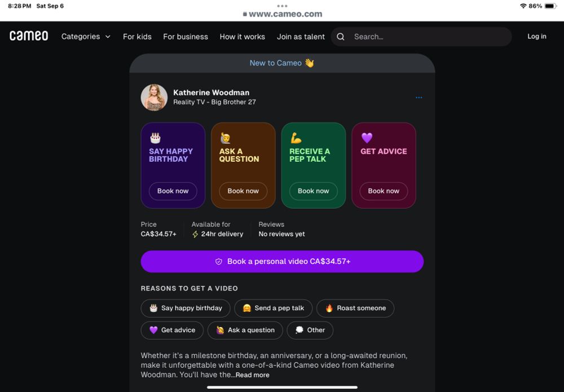
Task: Click the New to Cameo banner
Action: coord(282,63)
